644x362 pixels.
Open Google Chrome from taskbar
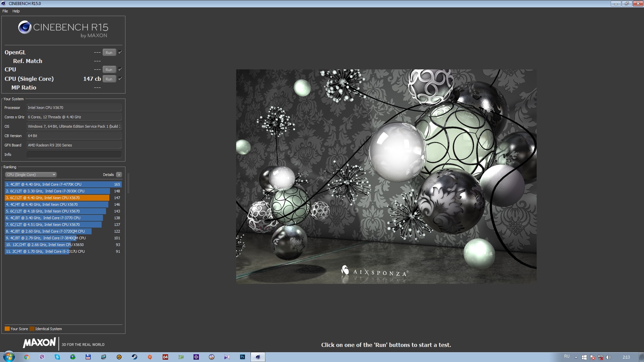(26, 357)
